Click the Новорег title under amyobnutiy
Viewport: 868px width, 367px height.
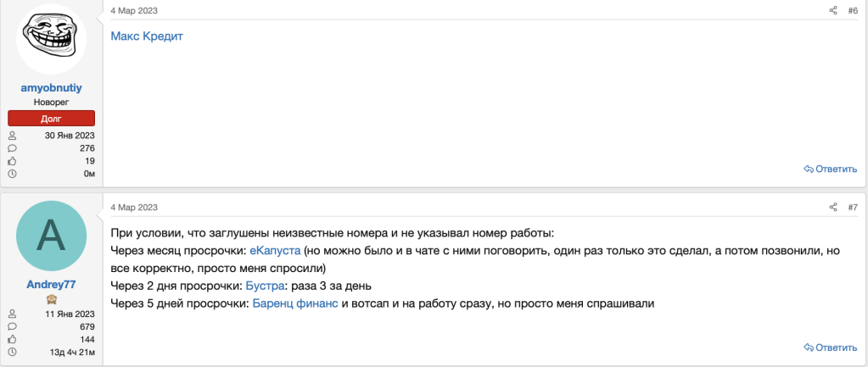tap(52, 103)
